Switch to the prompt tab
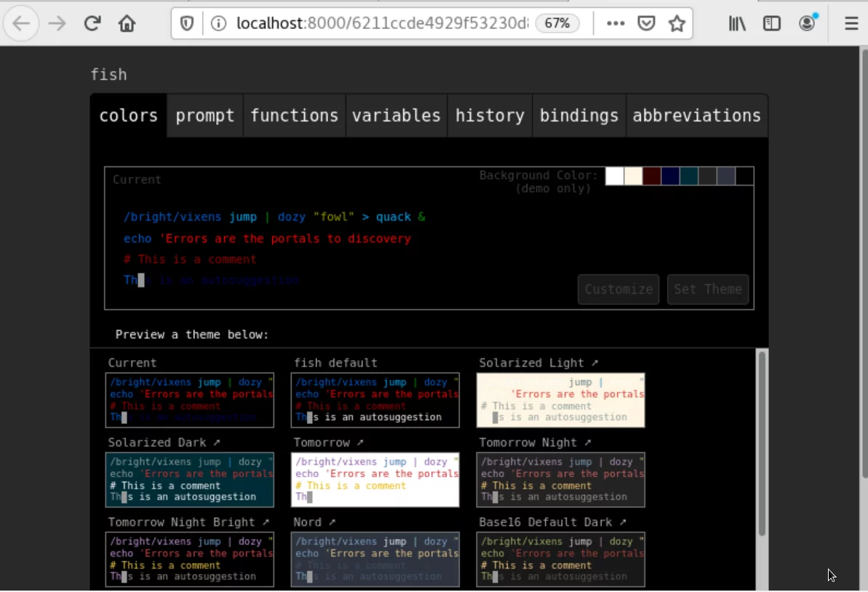 [205, 116]
